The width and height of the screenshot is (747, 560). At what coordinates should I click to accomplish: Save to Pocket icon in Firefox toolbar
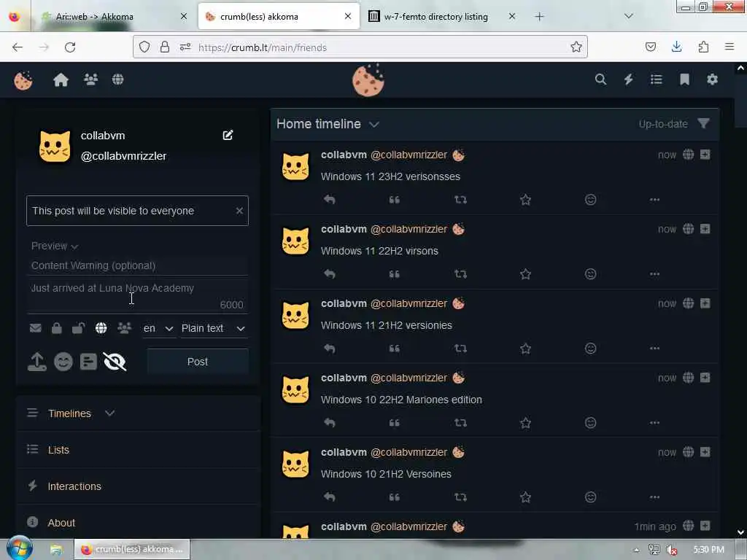pyautogui.click(x=650, y=47)
